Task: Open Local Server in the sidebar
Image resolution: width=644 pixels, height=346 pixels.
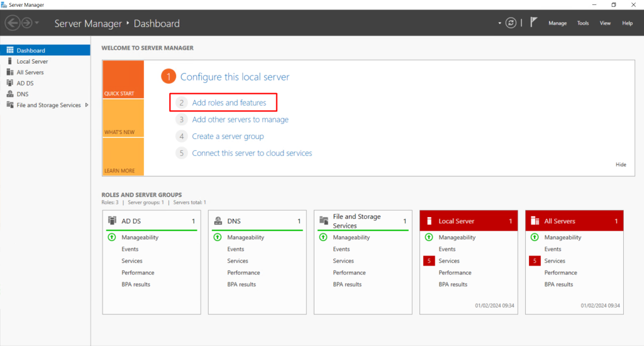Action: (x=32, y=62)
